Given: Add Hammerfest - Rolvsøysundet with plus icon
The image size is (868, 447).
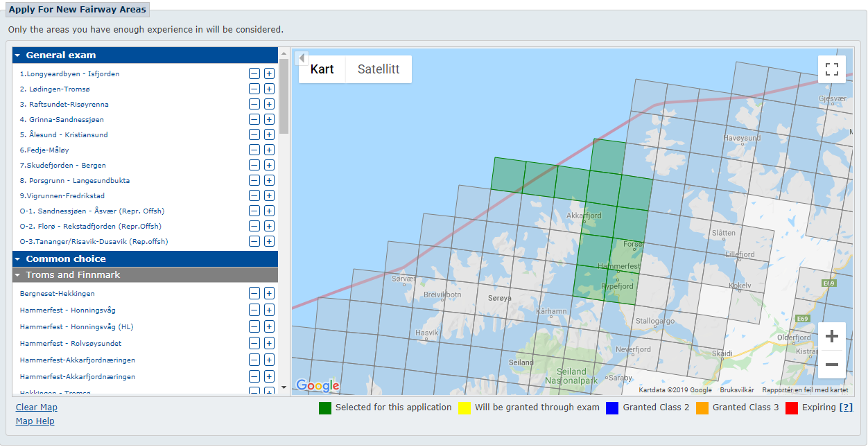Looking at the screenshot, I should pos(269,344).
